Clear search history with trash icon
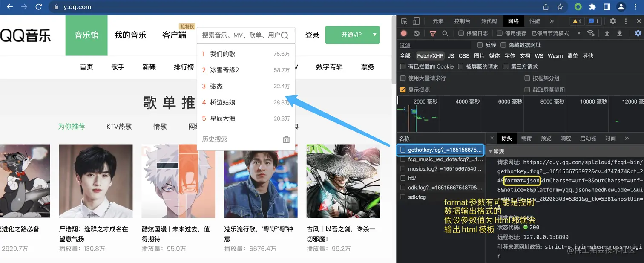Image resolution: width=644 pixels, height=263 pixels. (286, 139)
